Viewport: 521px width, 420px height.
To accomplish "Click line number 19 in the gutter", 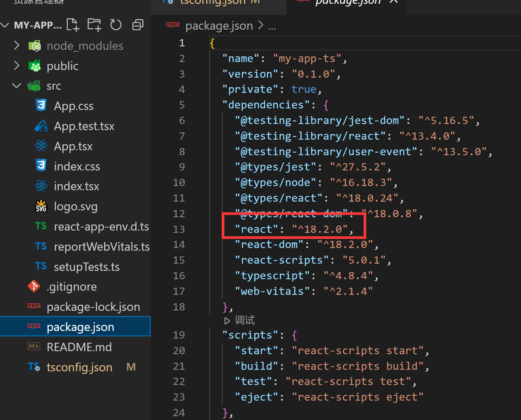I will tap(179, 335).
